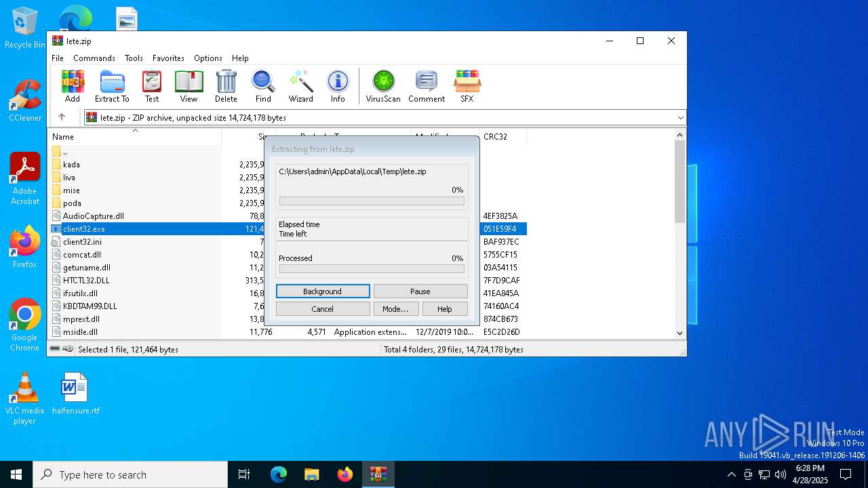The image size is (868, 488).
Task: Open Edge from the taskbar
Action: [279, 474]
